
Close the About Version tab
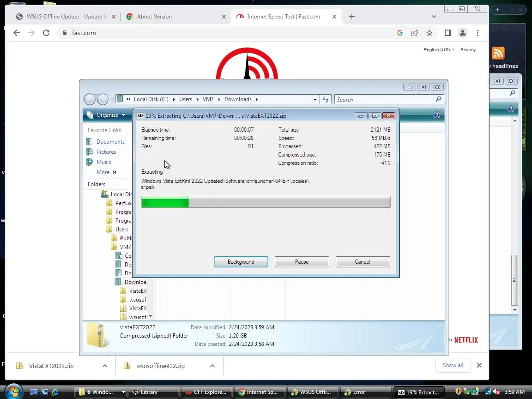224,17
